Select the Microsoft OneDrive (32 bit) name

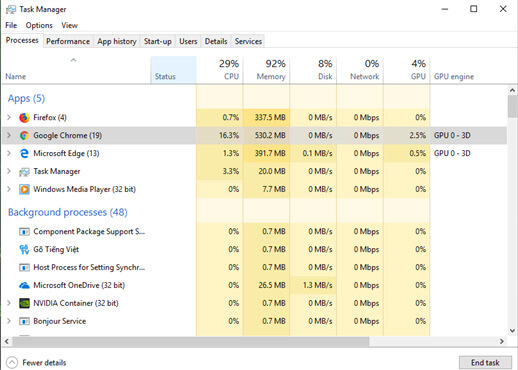click(79, 285)
